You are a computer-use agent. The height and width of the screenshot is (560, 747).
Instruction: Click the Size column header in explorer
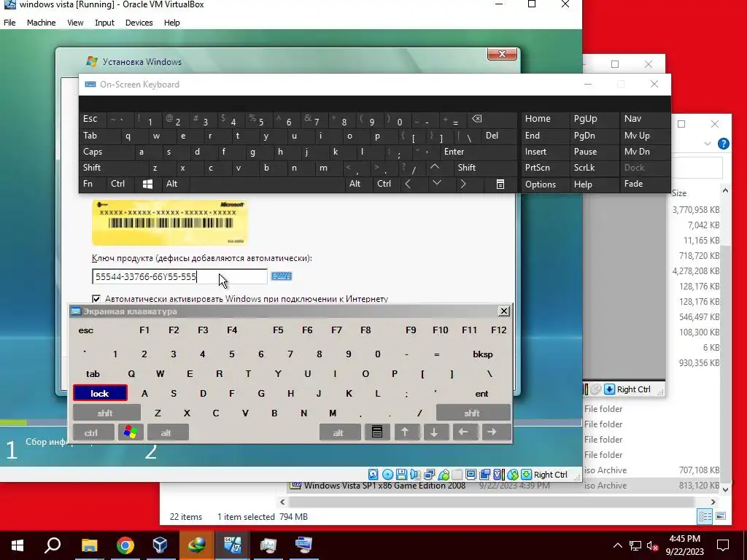pyautogui.click(x=679, y=192)
